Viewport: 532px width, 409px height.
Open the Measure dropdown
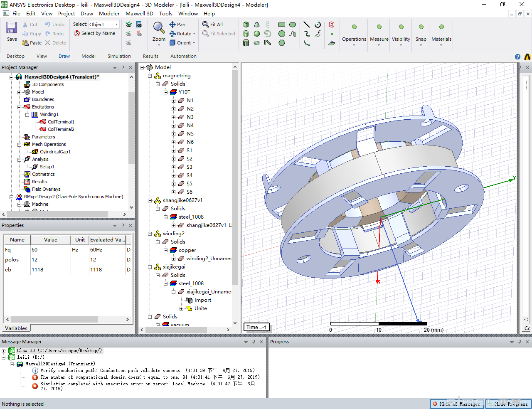pos(379,45)
